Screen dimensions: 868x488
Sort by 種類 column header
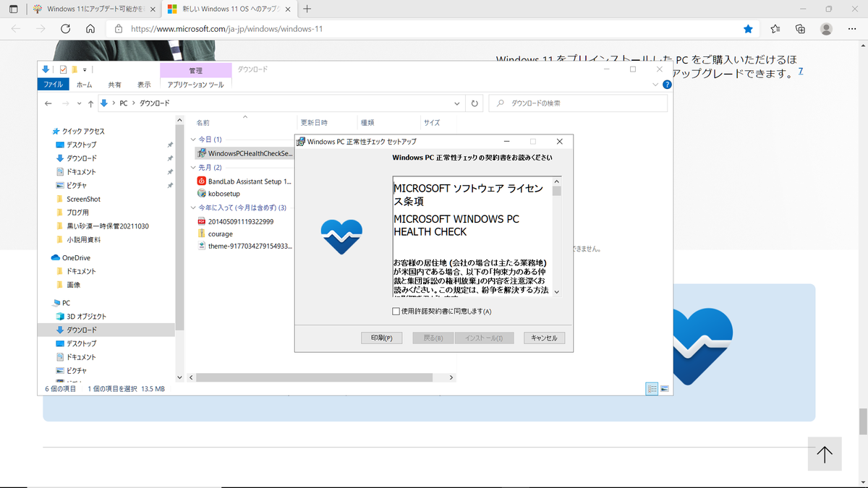coord(367,123)
